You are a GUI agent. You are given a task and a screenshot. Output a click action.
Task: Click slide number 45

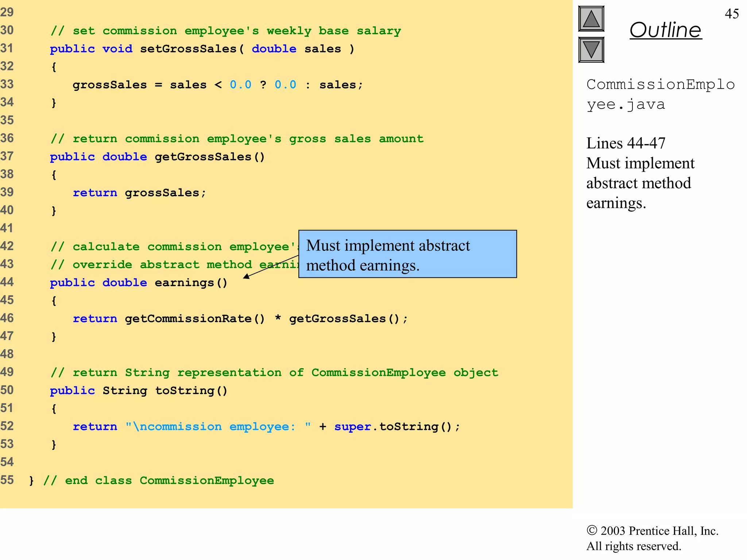click(731, 14)
